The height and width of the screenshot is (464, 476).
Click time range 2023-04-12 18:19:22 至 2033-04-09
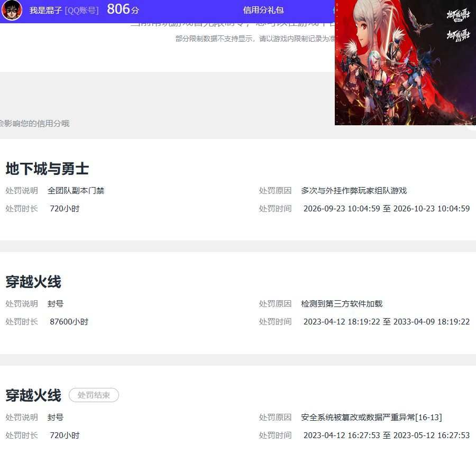pos(387,322)
